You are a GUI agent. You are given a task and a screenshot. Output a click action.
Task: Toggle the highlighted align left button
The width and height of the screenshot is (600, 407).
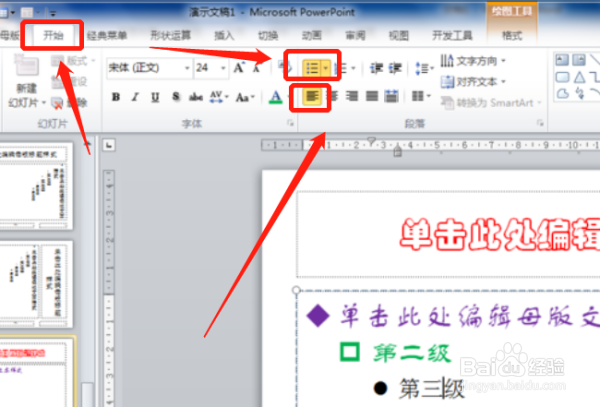pyautogui.click(x=312, y=96)
